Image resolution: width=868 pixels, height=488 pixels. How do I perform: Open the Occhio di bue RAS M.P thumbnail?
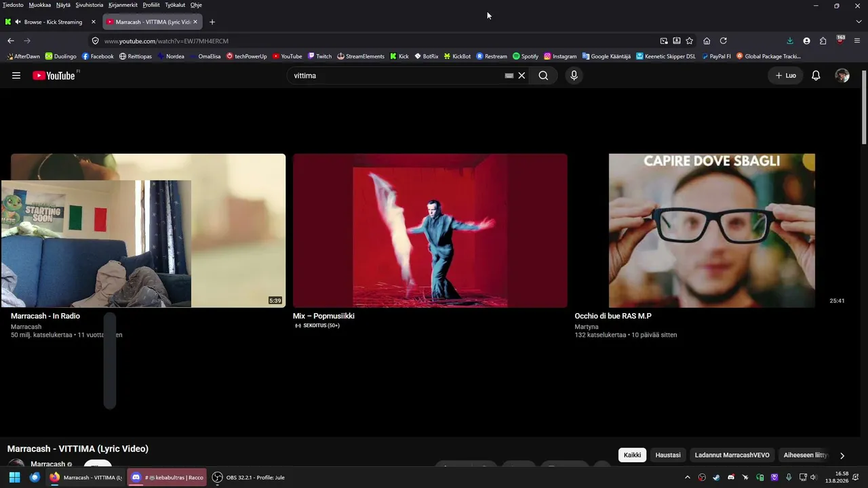712,230
